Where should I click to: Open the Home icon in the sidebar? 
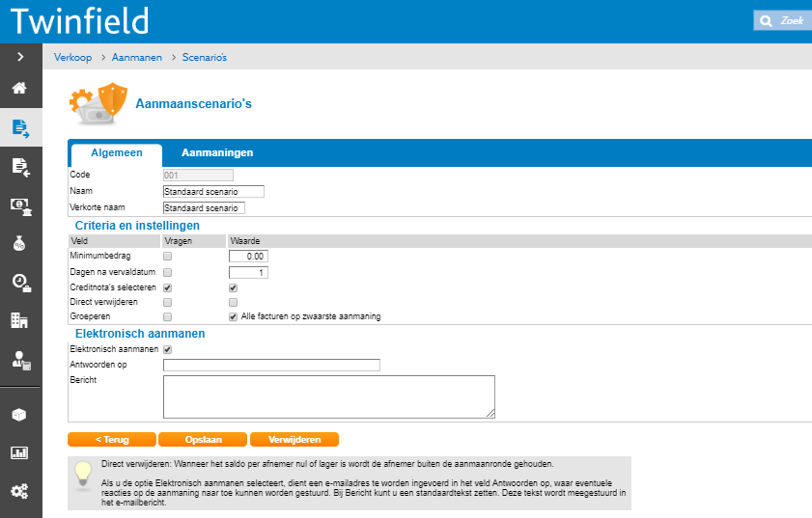20,89
